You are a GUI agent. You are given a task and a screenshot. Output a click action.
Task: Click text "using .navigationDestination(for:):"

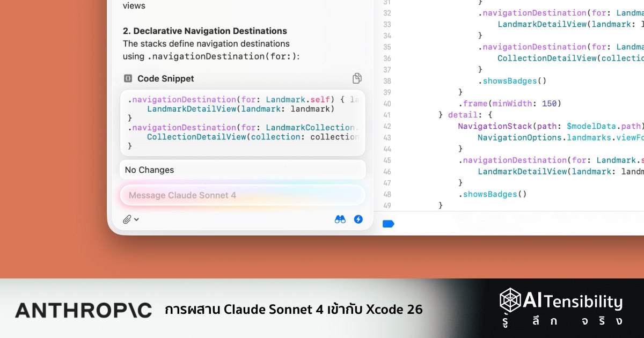click(211, 56)
